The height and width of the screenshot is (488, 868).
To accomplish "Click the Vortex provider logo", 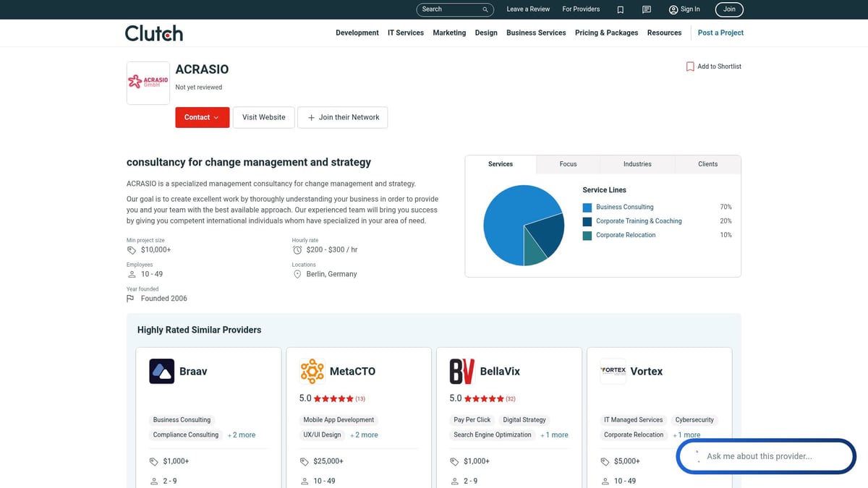I will [613, 371].
